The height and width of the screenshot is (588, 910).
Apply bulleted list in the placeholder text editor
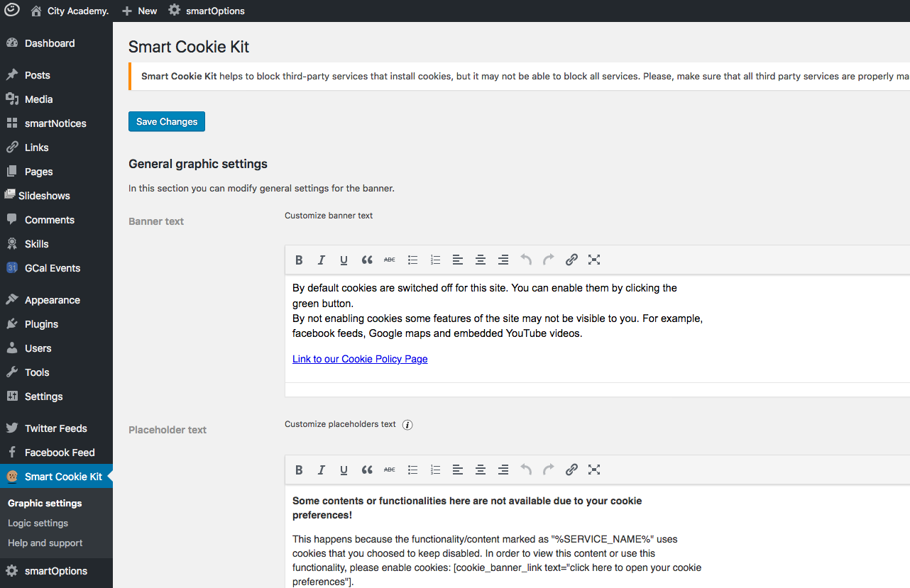coord(412,470)
